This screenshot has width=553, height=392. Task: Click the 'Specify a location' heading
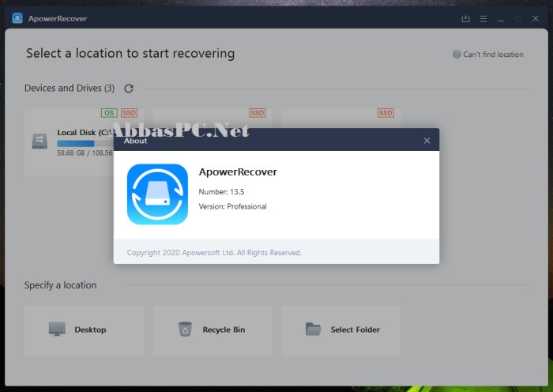pyautogui.click(x=60, y=285)
